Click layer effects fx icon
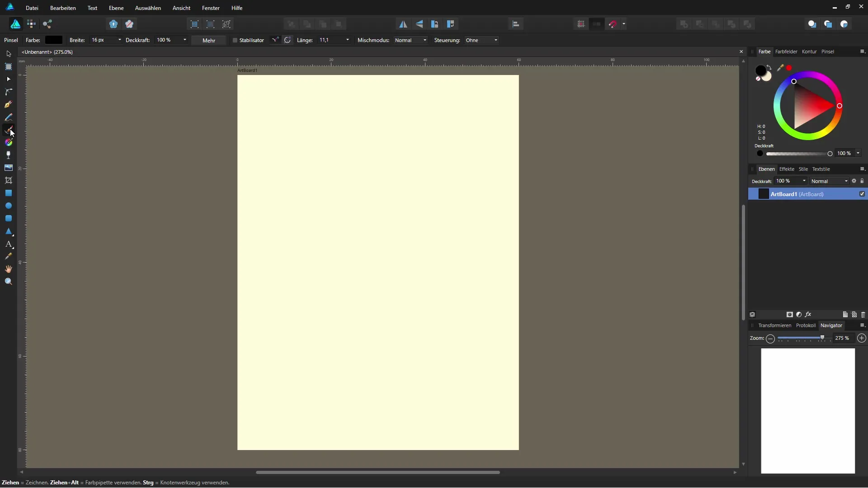The width and height of the screenshot is (868, 488). click(x=808, y=314)
